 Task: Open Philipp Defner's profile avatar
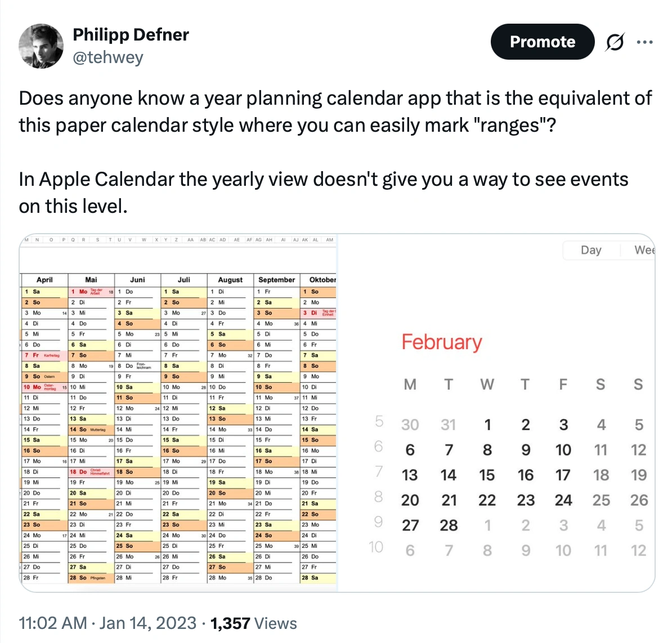point(41,46)
